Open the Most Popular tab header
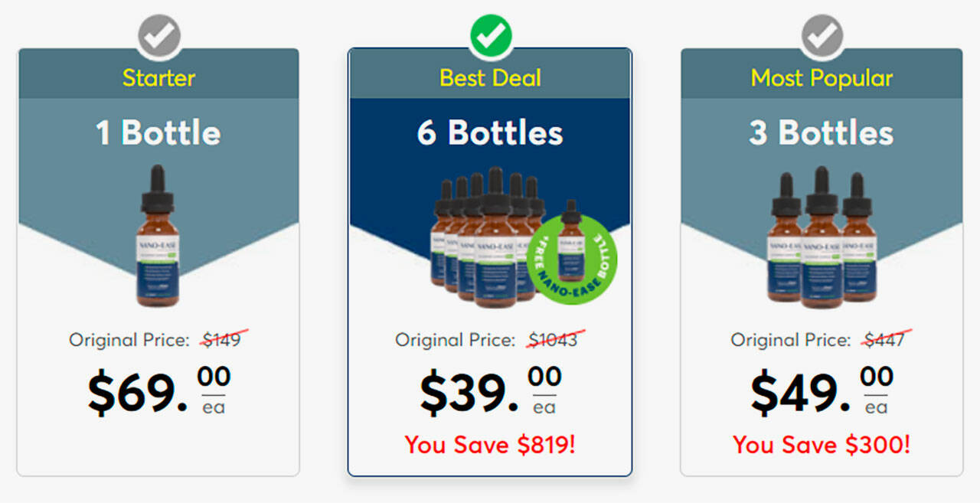The image size is (980, 503). [822, 77]
